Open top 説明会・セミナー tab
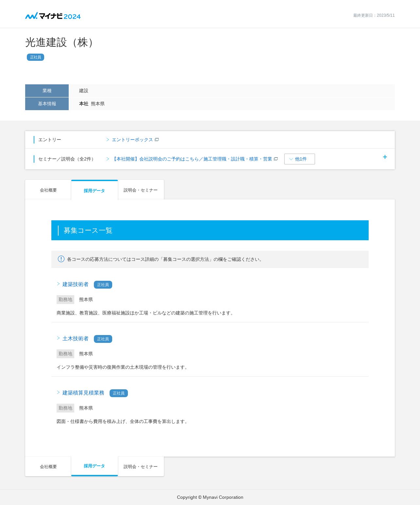The image size is (420, 505). click(141, 190)
